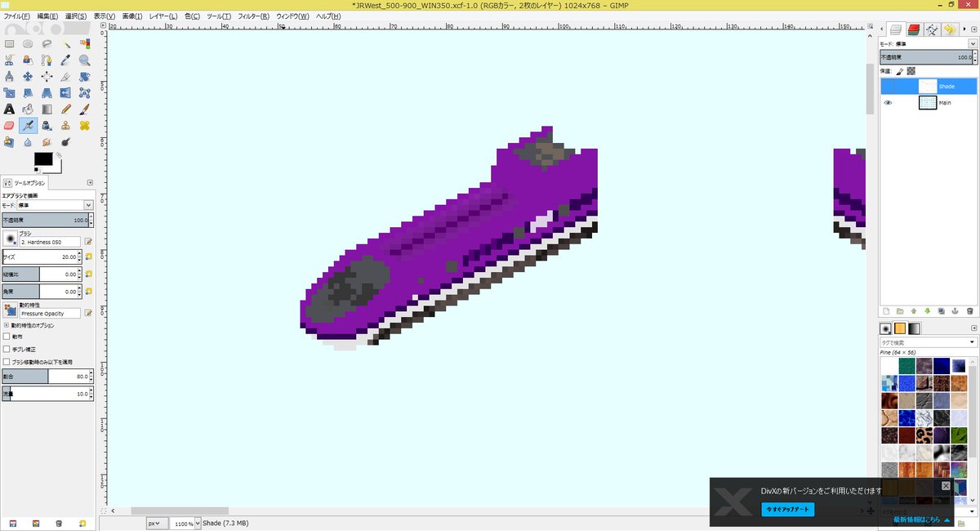Close the DivX notification popup

pyautogui.click(x=946, y=485)
